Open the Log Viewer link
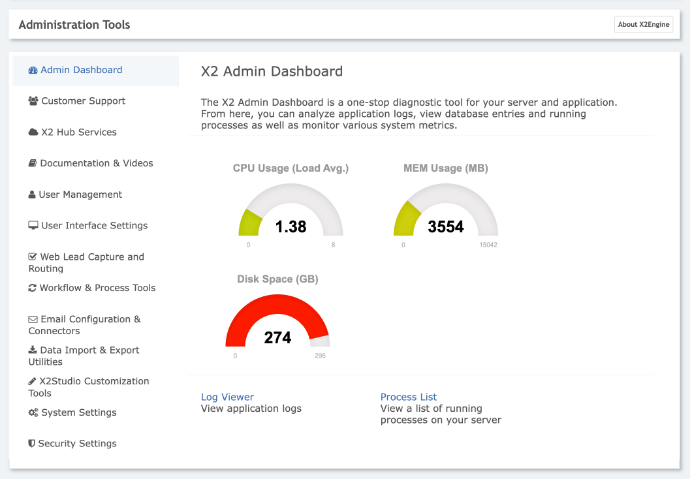 tap(227, 397)
